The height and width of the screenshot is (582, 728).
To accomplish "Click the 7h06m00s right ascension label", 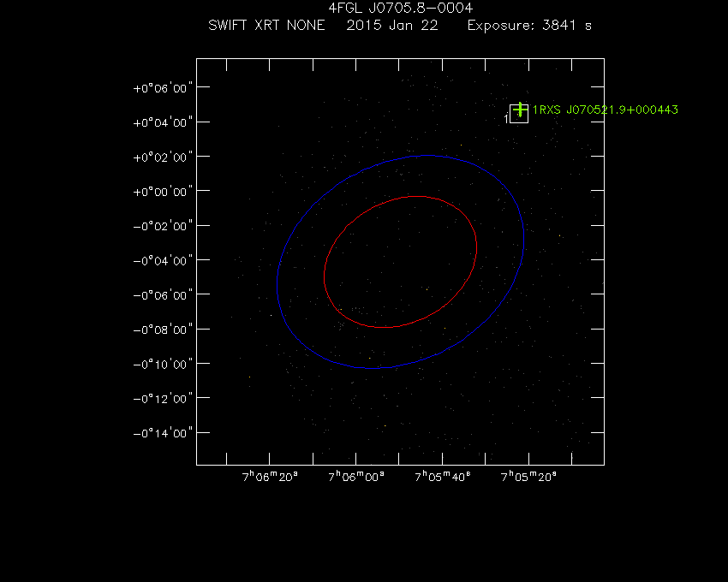I will click(x=356, y=477).
